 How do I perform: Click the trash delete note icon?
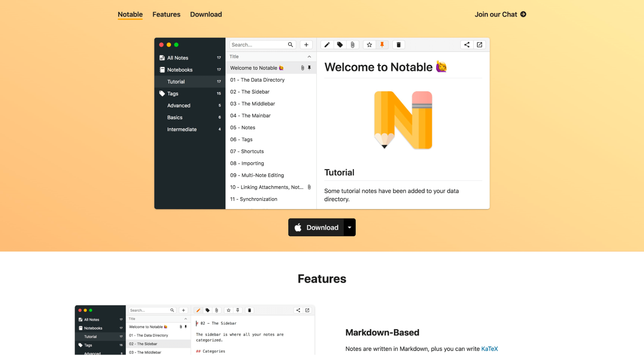coord(399,45)
